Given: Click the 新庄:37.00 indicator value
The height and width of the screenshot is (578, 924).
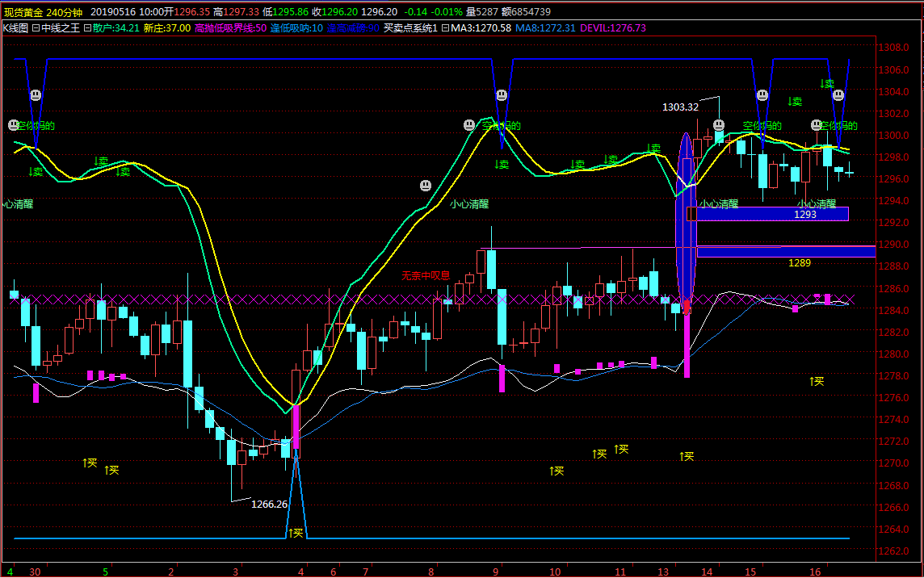Looking at the screenshot, I should tap(166, 27).
